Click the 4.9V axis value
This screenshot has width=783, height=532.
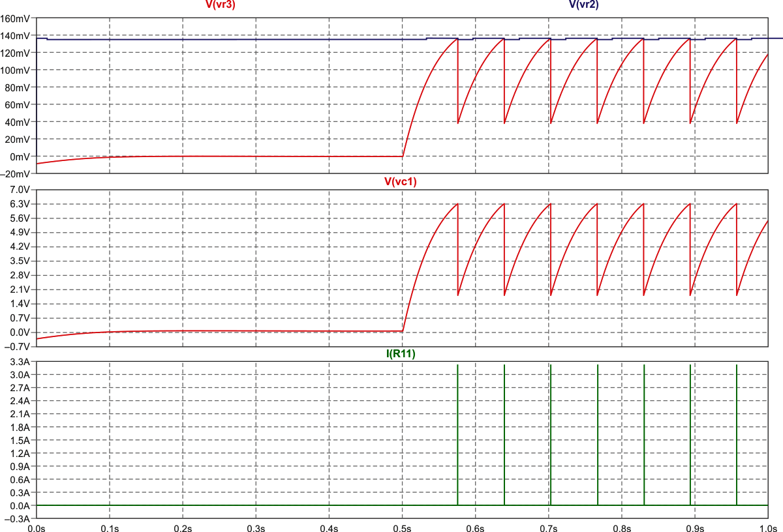point(22,233)
